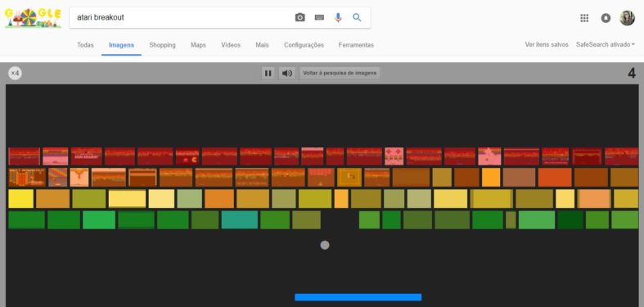The image size is (644, 307).
Task: View saved items link
Action: [x=547, y=44]
